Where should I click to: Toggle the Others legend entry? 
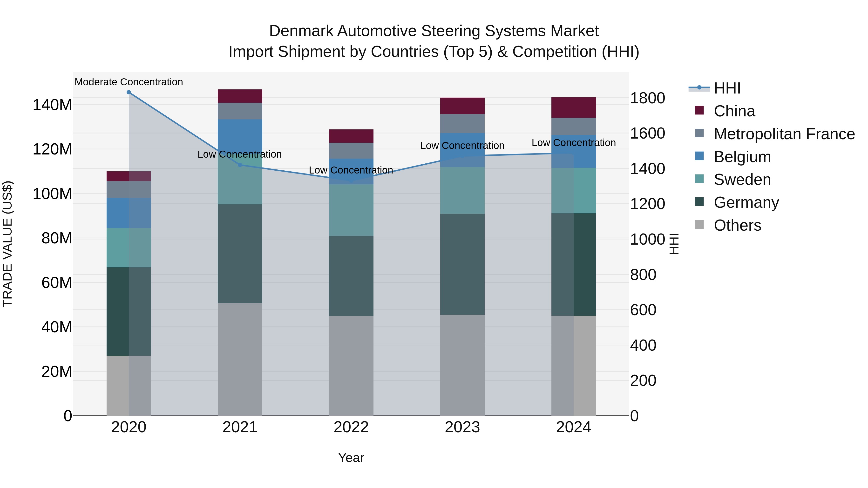pyautogui.click(x=728, y=225)
